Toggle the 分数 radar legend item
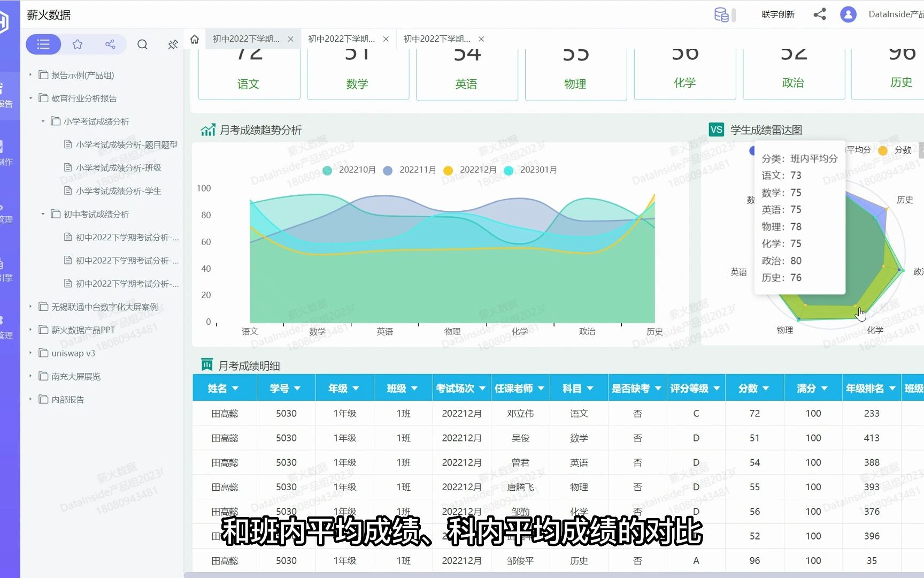The width and height of the screenshot is (924, 578). coord(895,150)
